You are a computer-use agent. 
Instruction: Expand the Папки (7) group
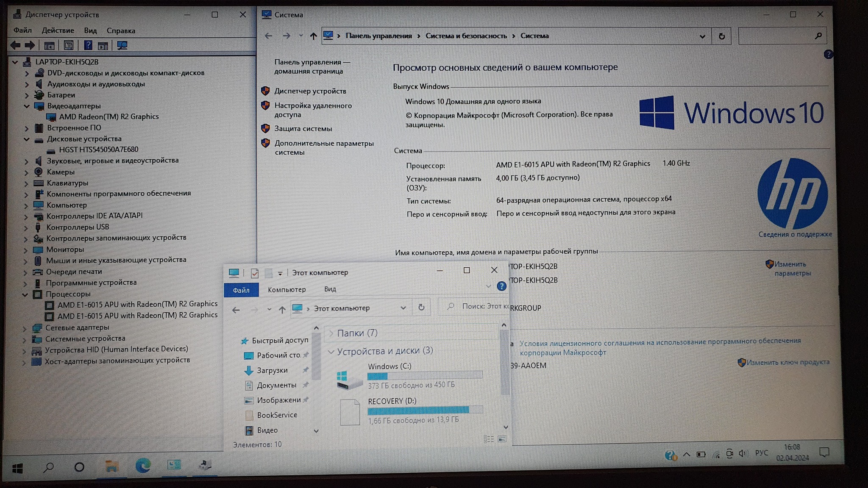coord(331,333)
